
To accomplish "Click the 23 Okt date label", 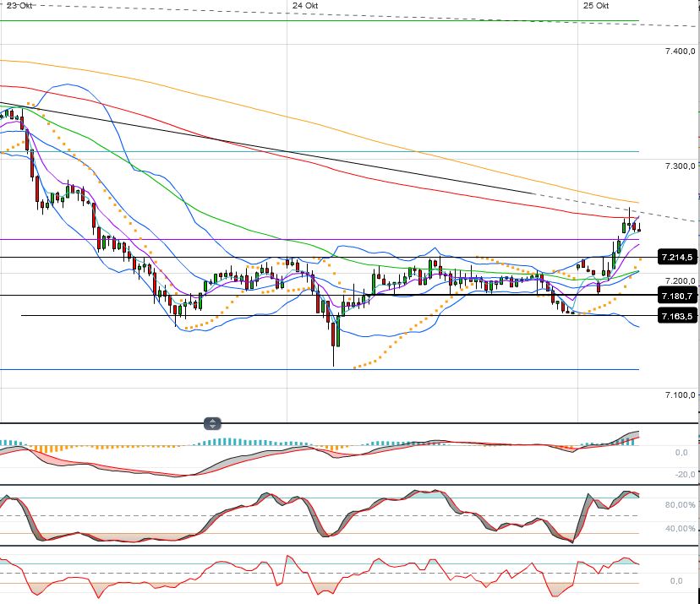I will [20, 5].
